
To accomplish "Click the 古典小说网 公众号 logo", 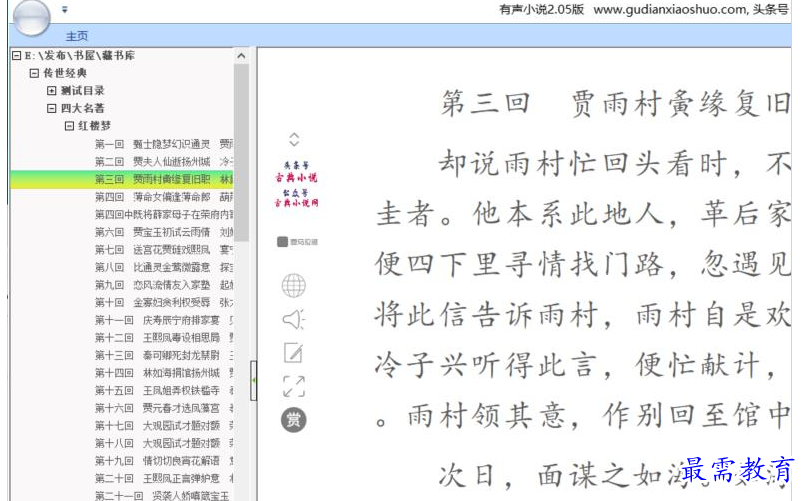I will tap(296, 198).
